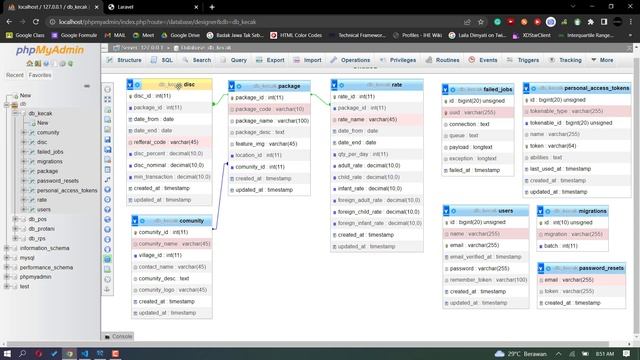Click the Create relationship designer icon
The height and width of the screenshot is (360, 640).
tap(107, 180)
